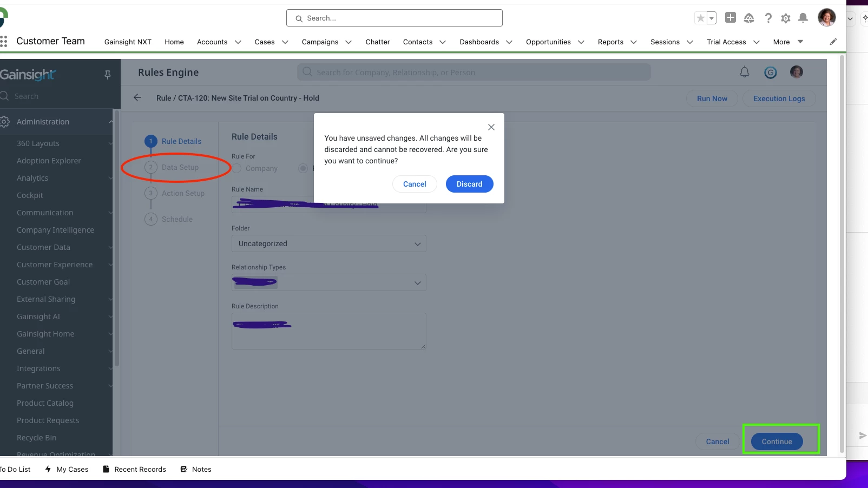Click Salesforce favorites star icon
The image size is (868, 488).
(x=701, y=18)
